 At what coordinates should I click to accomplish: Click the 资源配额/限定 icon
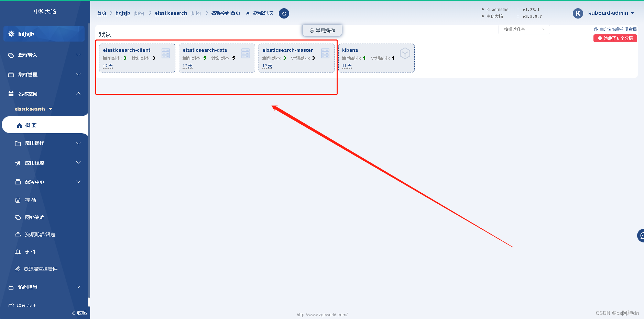18,235
